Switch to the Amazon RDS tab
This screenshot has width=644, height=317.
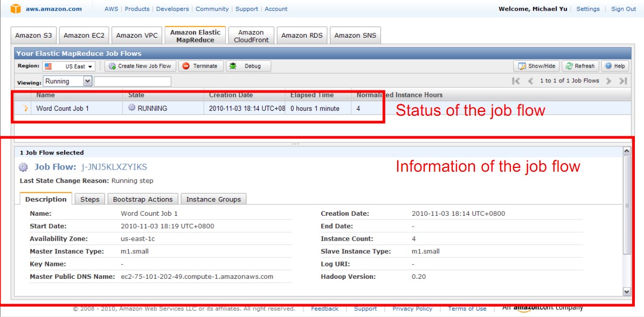pyautogui.click(x=302, y=36)
